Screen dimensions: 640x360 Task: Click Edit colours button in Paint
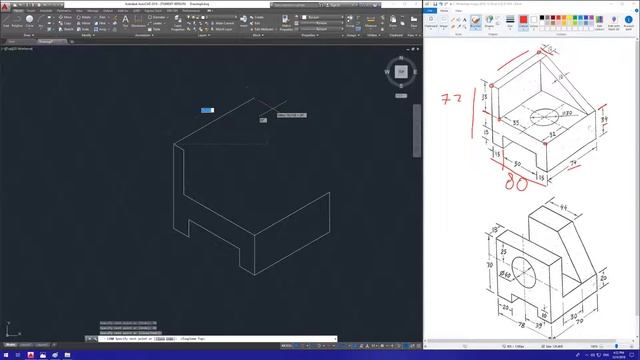coord(599,22)
